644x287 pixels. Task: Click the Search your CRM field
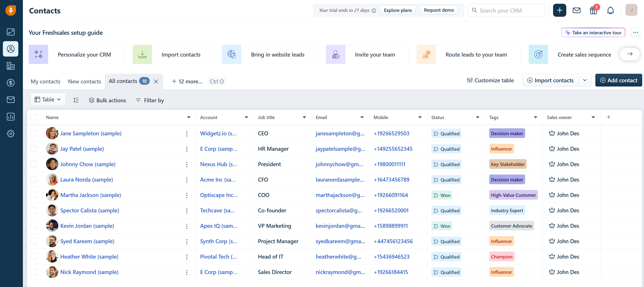pos(506,10)
